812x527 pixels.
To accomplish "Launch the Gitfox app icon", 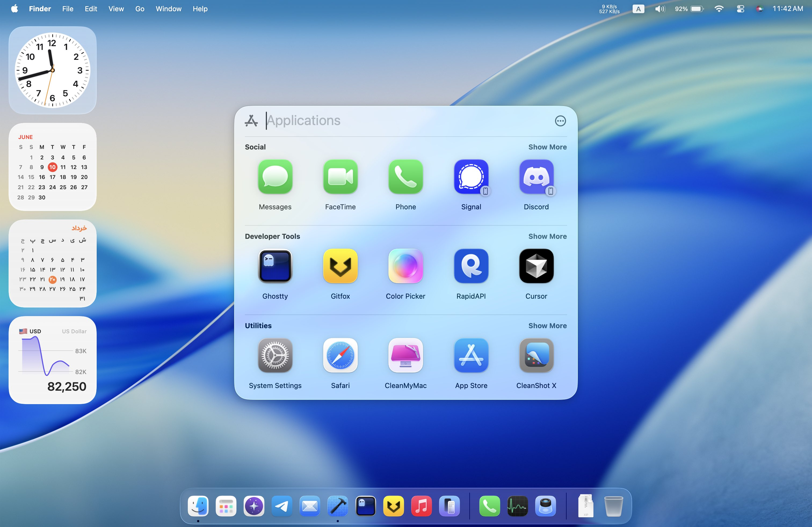I will (340, 266).
